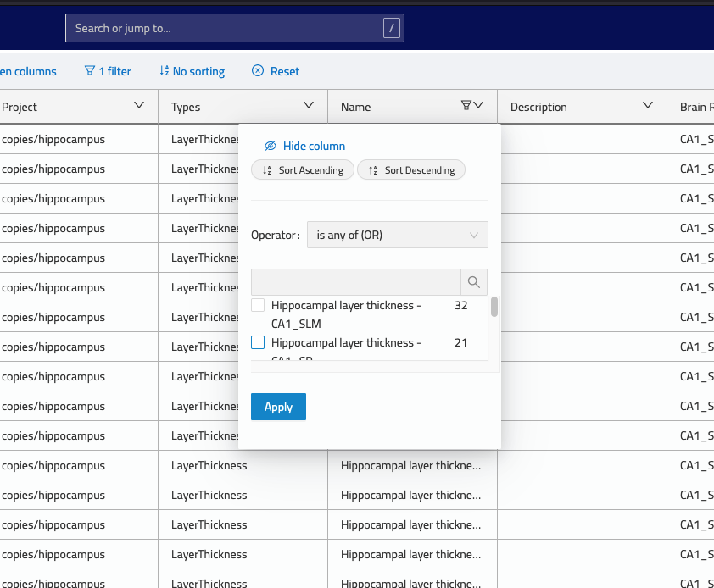The width and height of the screenshot is (714, 588).
Task: Open the Description column header chevron menu
Action: tap(648, 105)
